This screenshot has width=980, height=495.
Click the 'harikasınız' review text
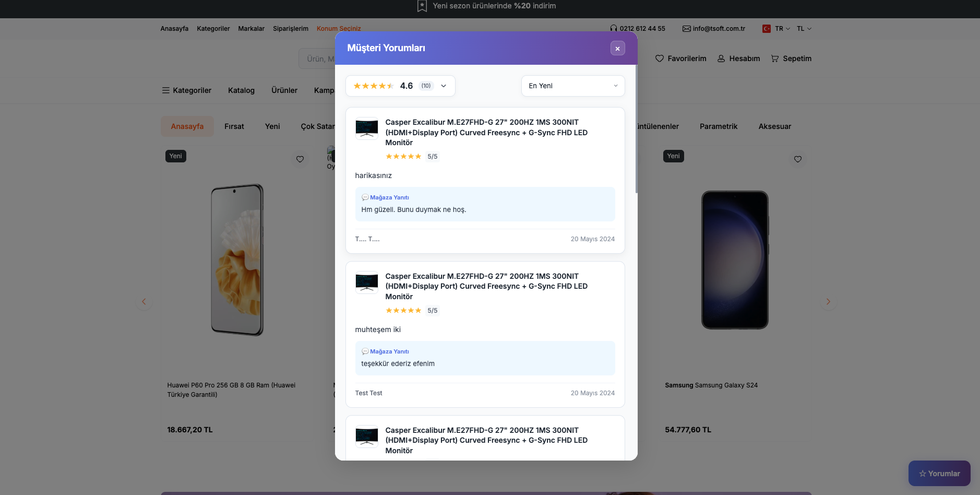(x=373, y=175)
